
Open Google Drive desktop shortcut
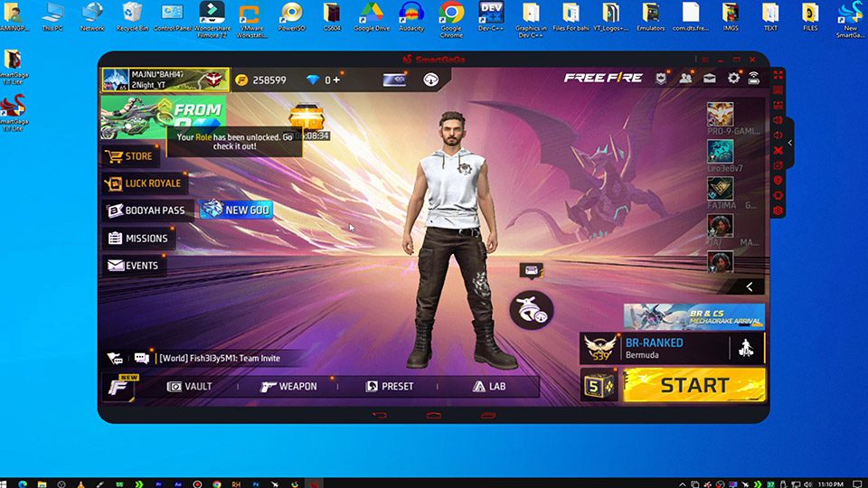click(372, 16)
